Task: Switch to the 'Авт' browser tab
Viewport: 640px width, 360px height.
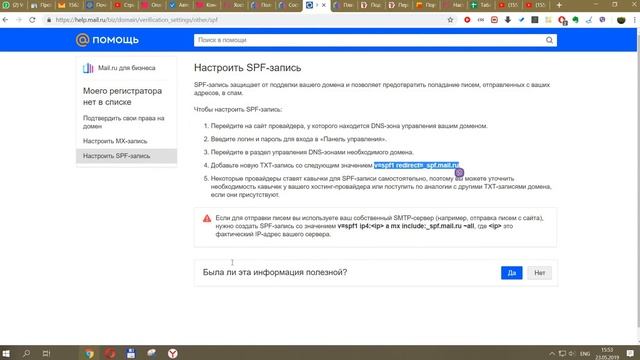Action: (x=179, y=5)
